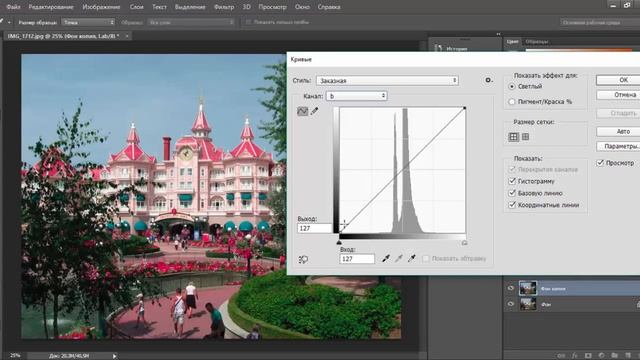Open the Фильтр menu
This screenshot has height=360, width=640.
pyautogui.click(x=224, y=7)
